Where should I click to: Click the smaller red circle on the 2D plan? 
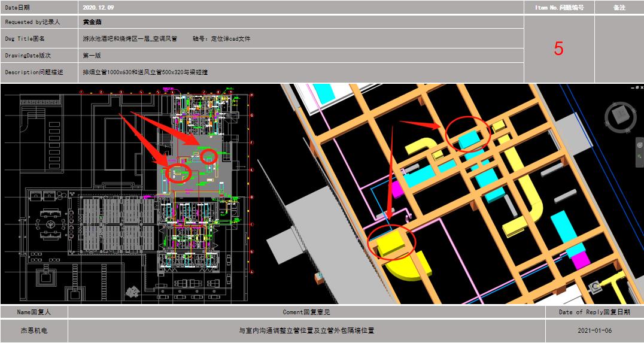pos(208,157)
